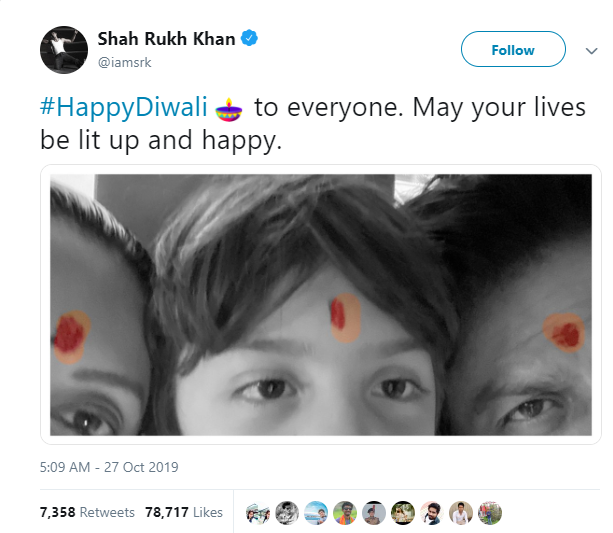Image resolution: width=613 pixels, height=533 pixels.
Task: Click the diya lamp emoji in the tweet
Action: pyautogui.click(x=229, y=109)
